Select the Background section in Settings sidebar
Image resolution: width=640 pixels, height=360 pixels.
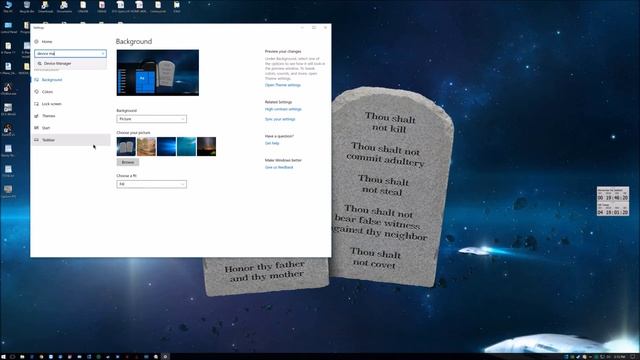click(71, 80)
